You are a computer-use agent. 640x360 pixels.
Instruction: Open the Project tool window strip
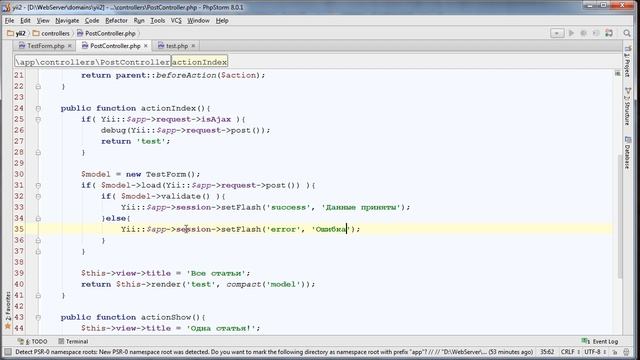tap(627, 61)
